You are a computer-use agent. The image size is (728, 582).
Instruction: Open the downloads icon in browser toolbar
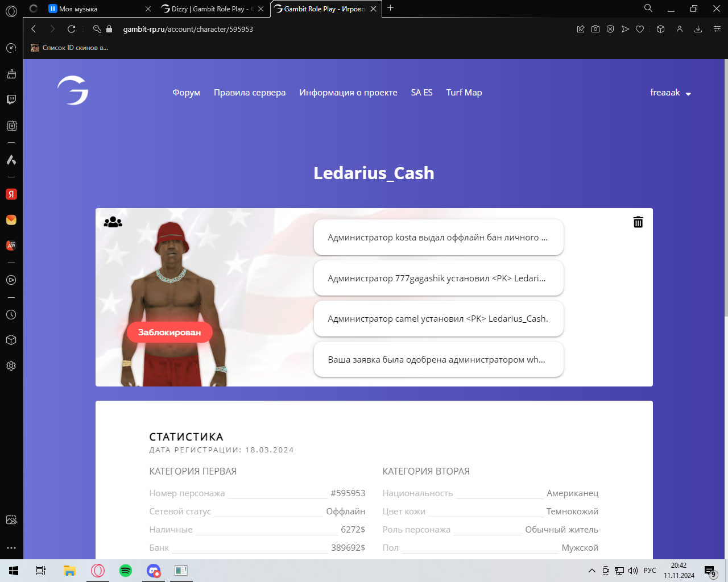(698, 29)
